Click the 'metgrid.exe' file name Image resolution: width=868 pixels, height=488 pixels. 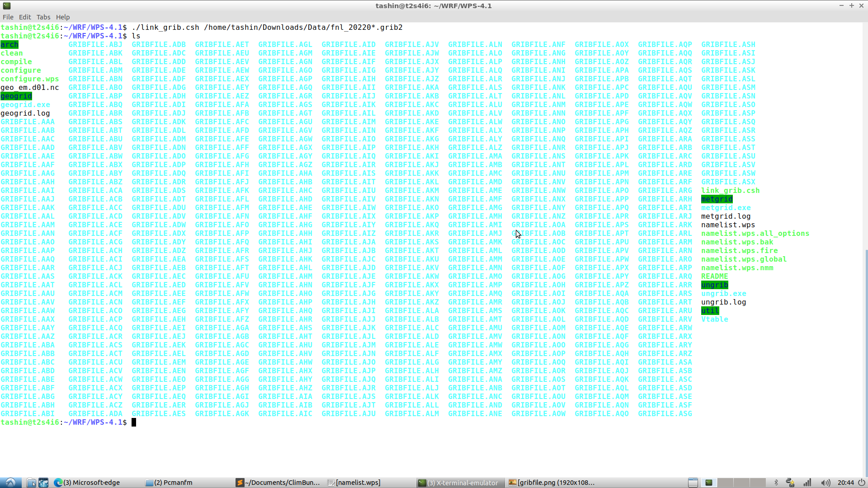(x=726, y=207)
